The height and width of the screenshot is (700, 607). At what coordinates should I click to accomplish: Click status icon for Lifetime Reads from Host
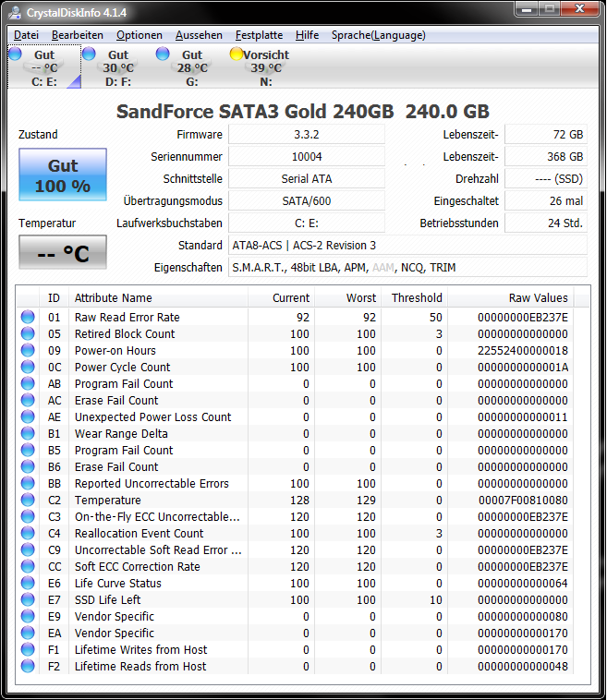pyautogui.click(x=28, y=666)
